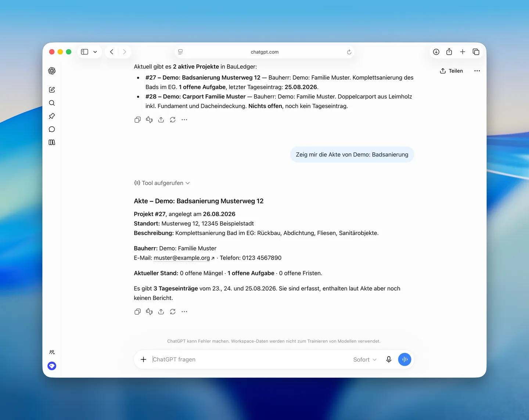Click text Telefon: 0123 4567890
529x420 pixels.
click(x=251, y=258)
